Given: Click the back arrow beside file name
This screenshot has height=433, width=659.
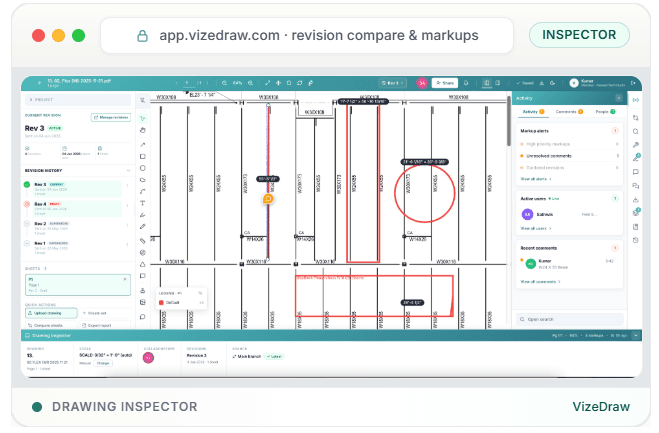Looking at the screenshot, I should click(x=39, y=83).
